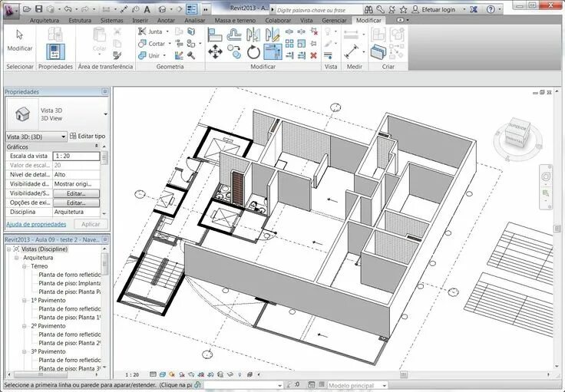Viewport: 565px width, 392px height.
Task: Click Editar button for Visibilidade/S... row
Action: (x=77, y=193)
